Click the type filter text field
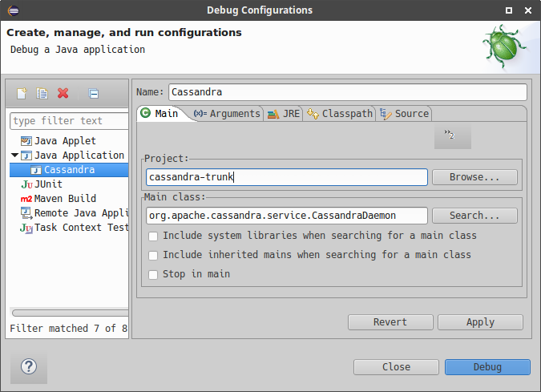 coord(69,121)
